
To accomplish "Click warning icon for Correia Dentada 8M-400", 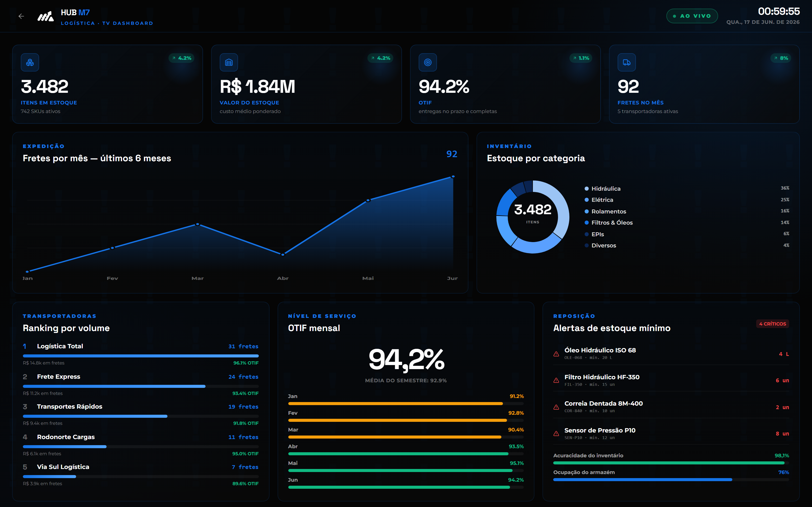I will 556,407.
